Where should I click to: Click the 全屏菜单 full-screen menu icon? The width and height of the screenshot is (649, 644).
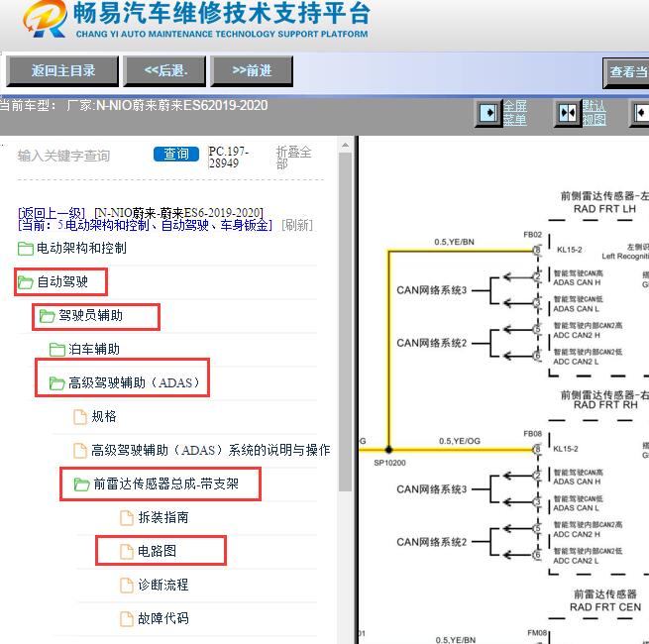tap(488, 113)
